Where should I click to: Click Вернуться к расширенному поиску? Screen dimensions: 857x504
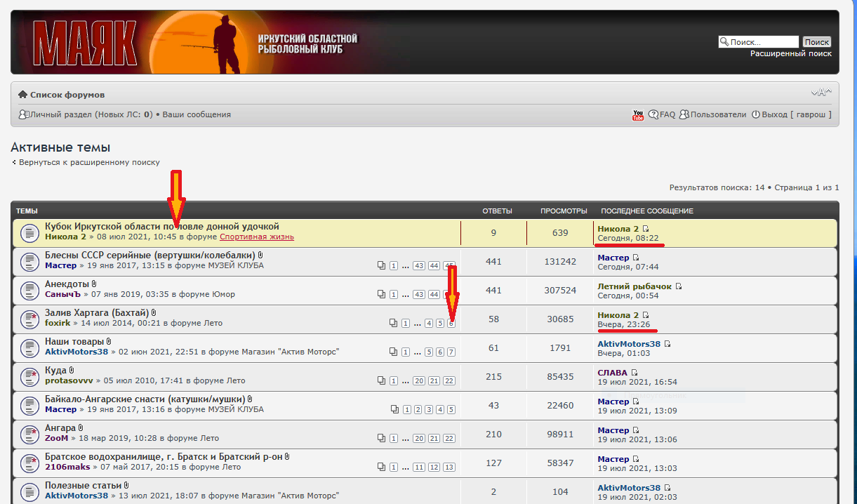pos(89,162)
